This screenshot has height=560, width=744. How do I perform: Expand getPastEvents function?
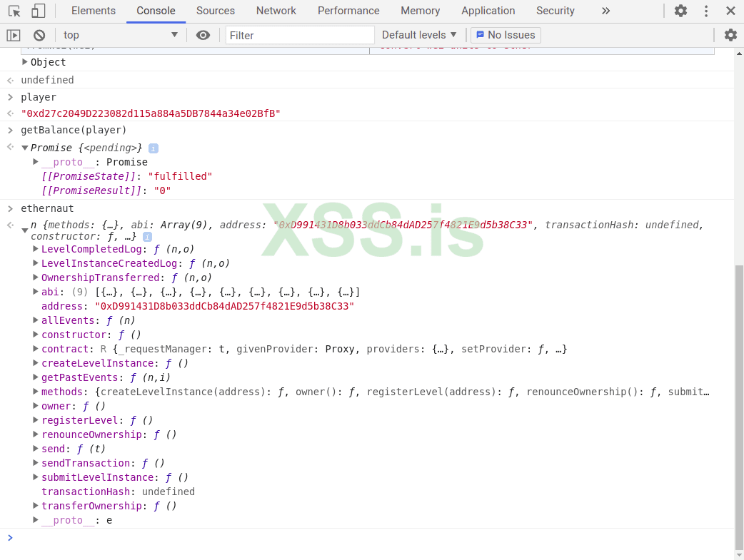36,377
